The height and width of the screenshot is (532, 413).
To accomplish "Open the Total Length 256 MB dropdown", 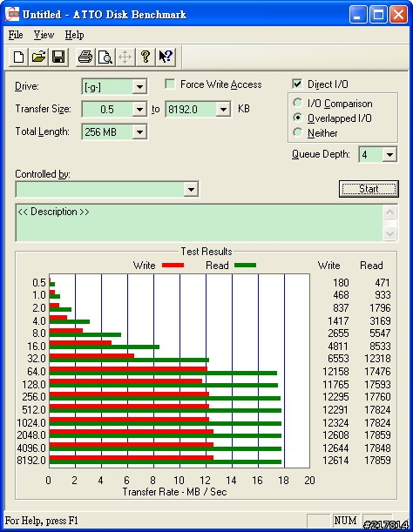I will [x=139, y=132].
